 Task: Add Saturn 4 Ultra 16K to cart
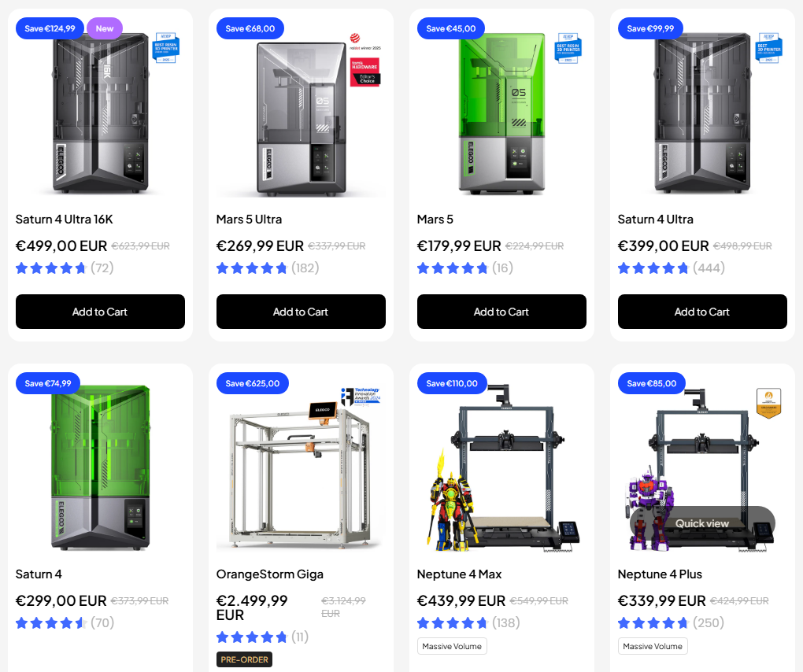point(100,311)
